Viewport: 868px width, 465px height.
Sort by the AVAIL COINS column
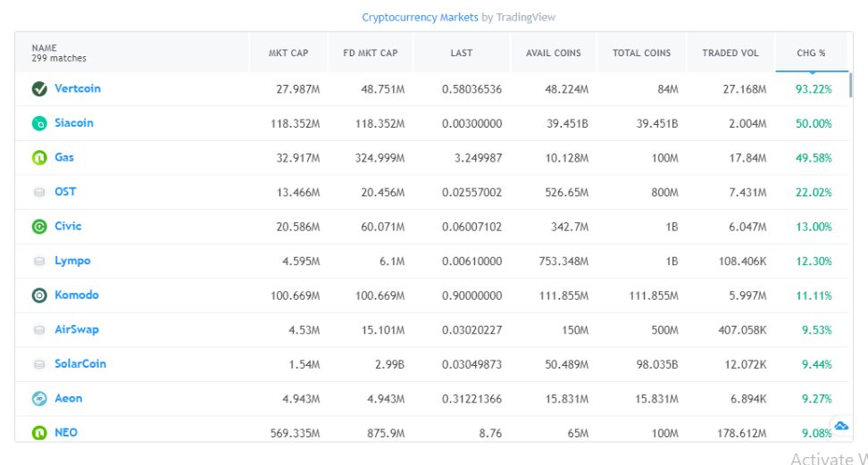553,53
